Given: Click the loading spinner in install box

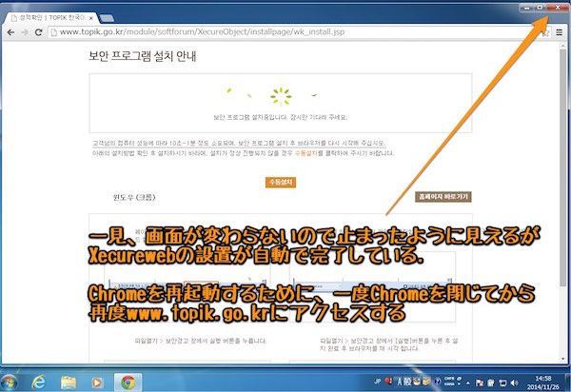Looking at the screenshot, I should coord(281,96).
